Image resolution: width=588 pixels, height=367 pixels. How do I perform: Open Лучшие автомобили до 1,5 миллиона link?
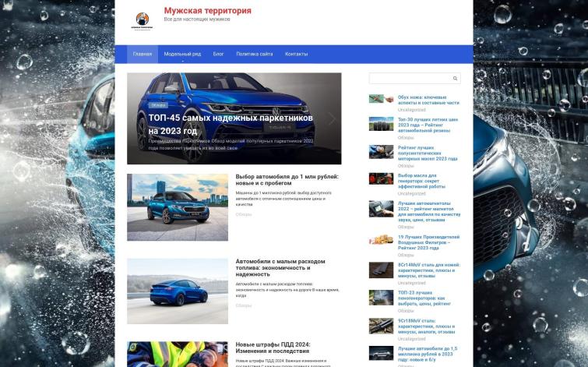click(428, 354)
